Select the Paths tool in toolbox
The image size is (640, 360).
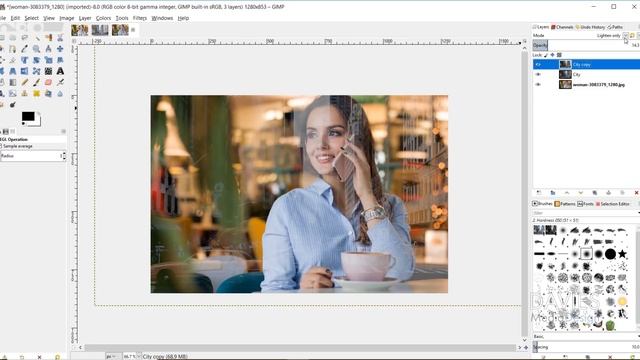point(13,49)
